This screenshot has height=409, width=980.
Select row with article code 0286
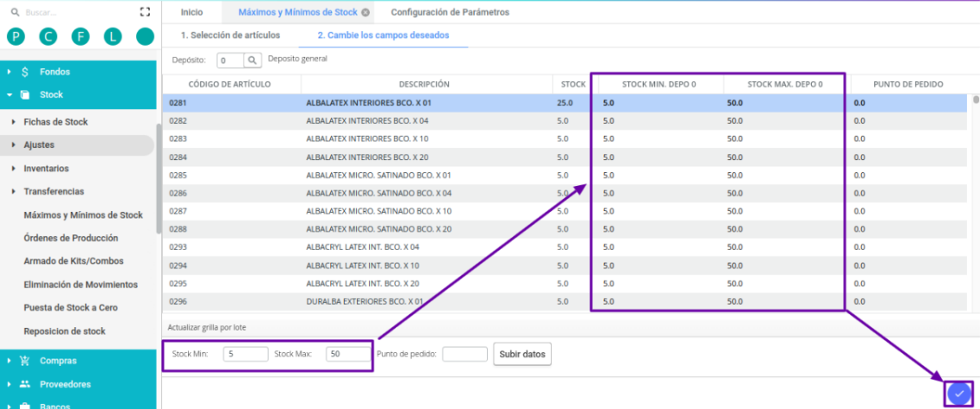point(565,193)
